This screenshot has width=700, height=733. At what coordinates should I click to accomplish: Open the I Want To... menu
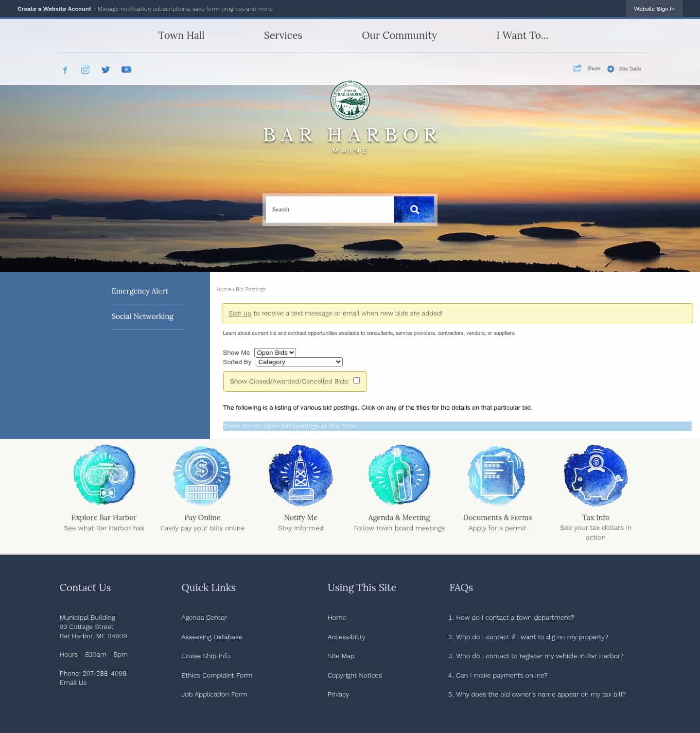click(x=522, y=35)
